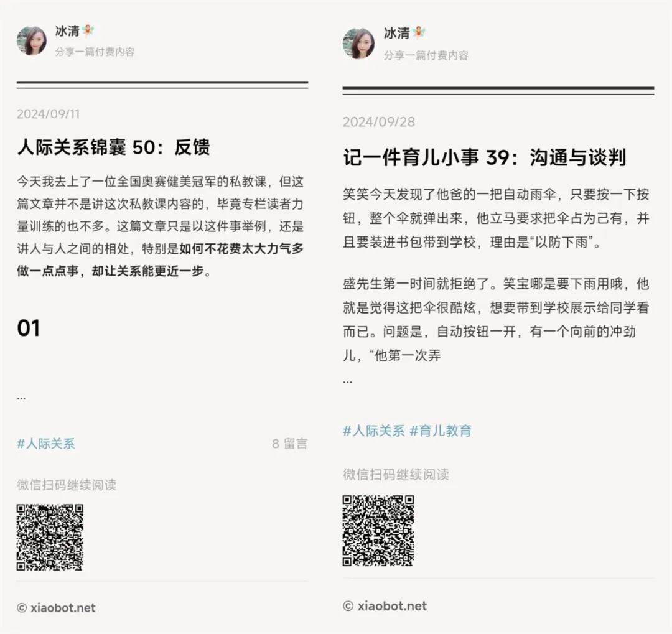Viewport: 672px width, 634px height.
Task: Click the QR code on the 沟通与谈判 card
Action: (x=378, y=531)
